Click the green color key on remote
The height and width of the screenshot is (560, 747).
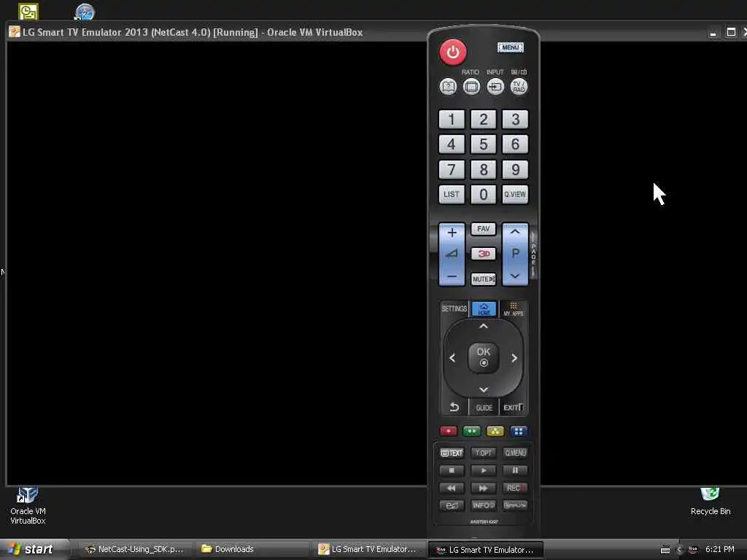click(472, 432)
